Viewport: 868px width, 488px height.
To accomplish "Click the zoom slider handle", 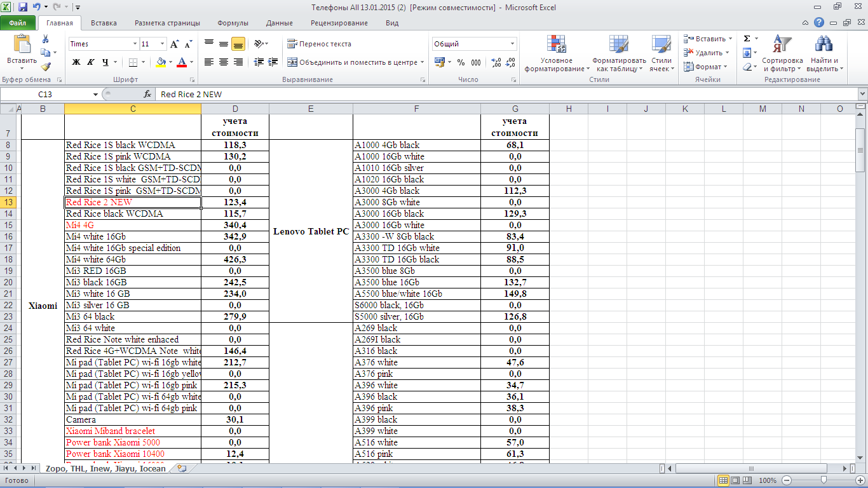I will [824, 480].
